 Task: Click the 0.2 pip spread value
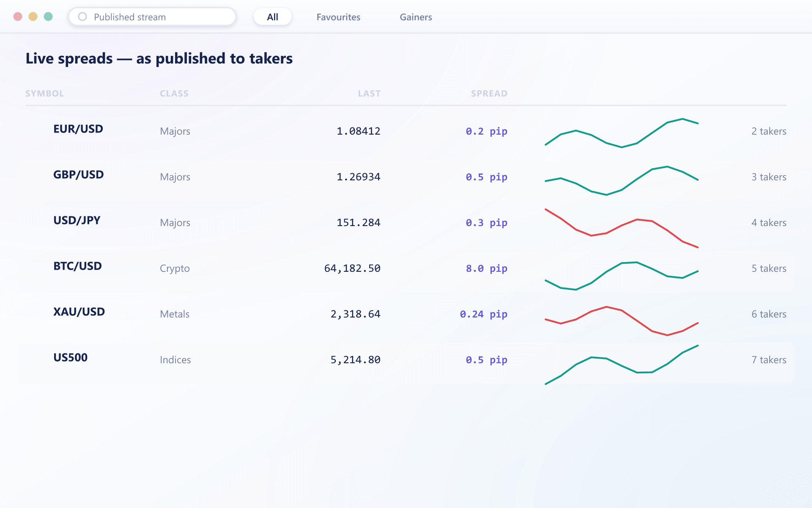point(486,131)
